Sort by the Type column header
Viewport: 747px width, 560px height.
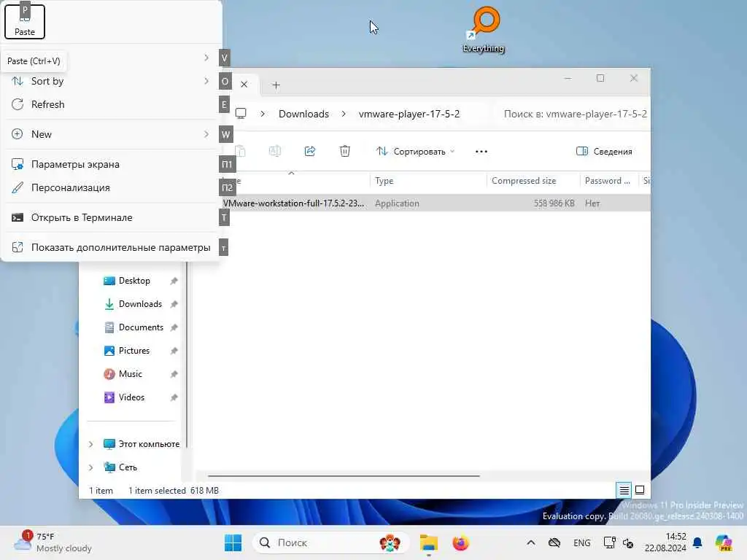point(427,181)
